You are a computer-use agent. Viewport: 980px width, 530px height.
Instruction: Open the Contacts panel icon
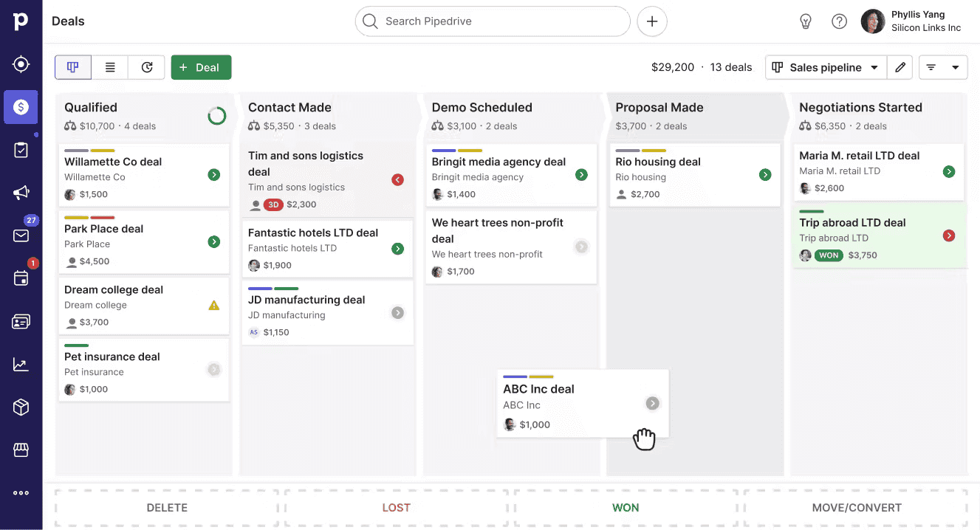tap(21, 320)
